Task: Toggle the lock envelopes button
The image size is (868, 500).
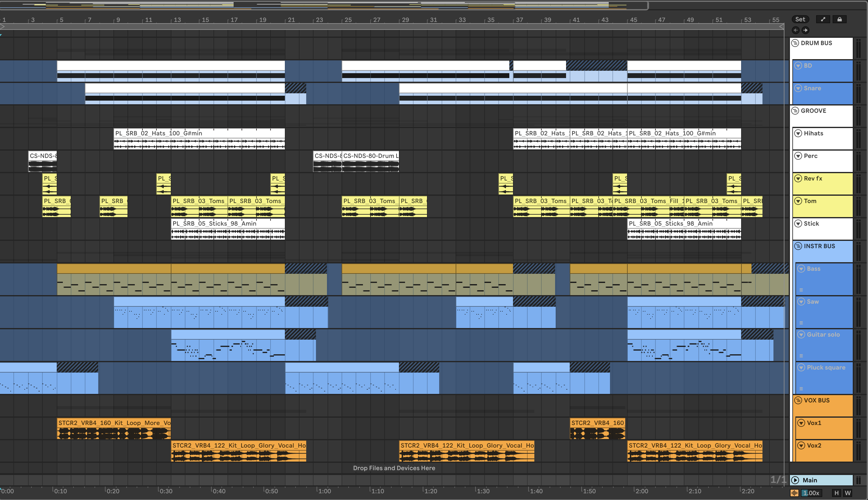Action: 839,19
